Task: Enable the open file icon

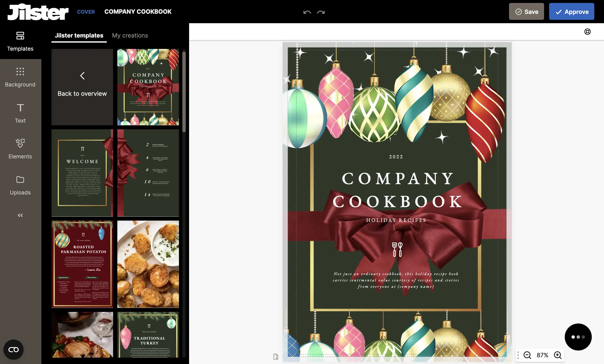Action: (x=276, y=356)
